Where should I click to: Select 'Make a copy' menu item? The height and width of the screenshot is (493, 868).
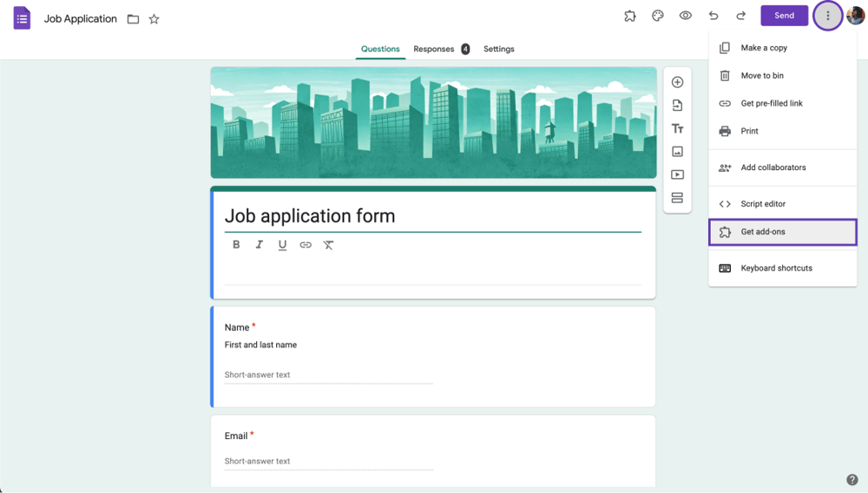(783, 48)
